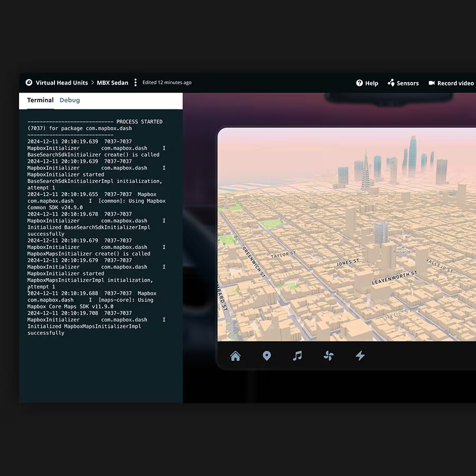Click the circular logo icon top left

pos(28,83)
